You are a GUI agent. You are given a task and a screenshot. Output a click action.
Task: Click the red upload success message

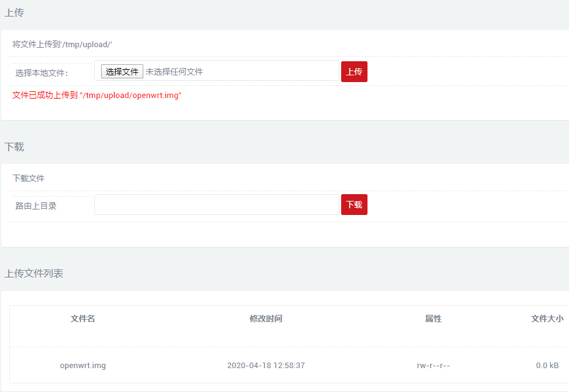coord(97,96)
